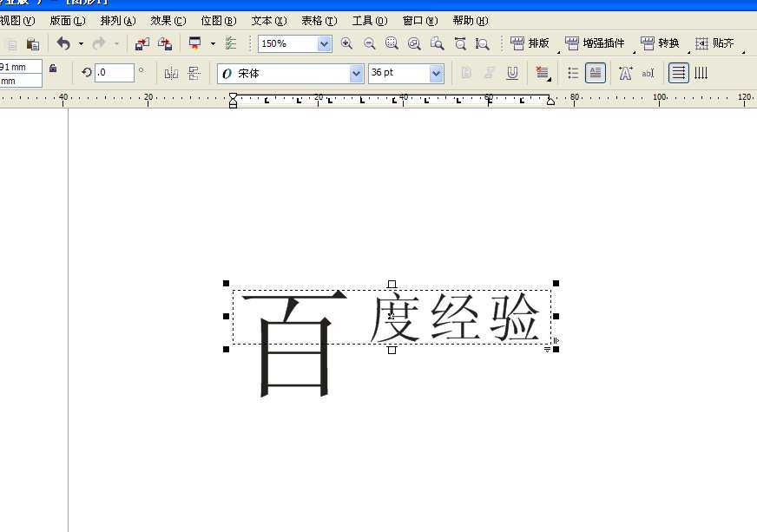Click the Zoom In magnifier icon
This screenshot has height=532, width=757.
click(346, 43)
